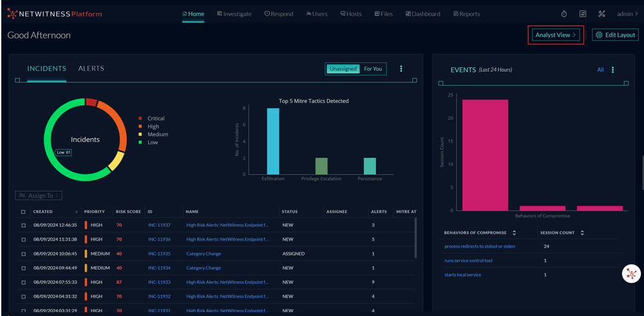The image size is (644, 316).
Task: Switch to the Users tab
Action: 317,14
